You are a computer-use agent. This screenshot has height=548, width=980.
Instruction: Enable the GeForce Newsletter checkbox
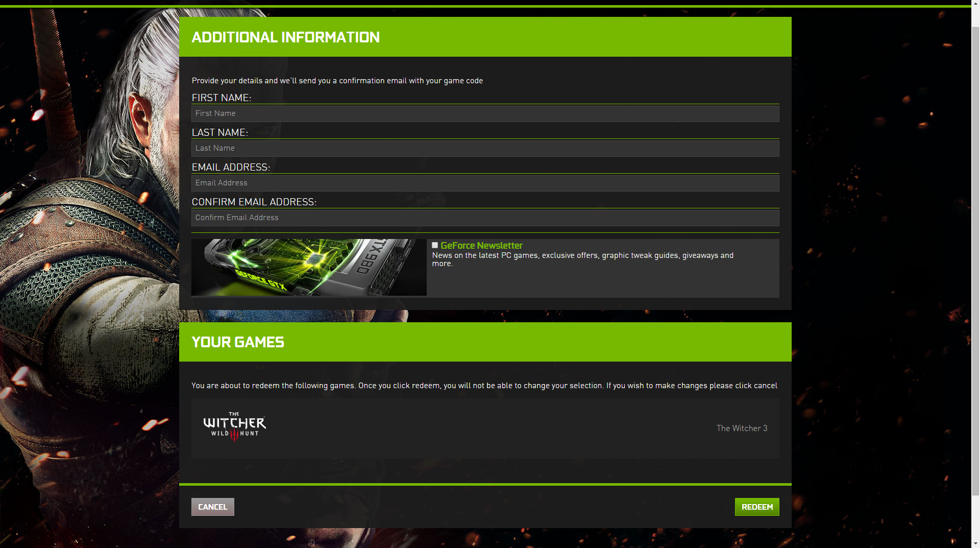[435, 245]
